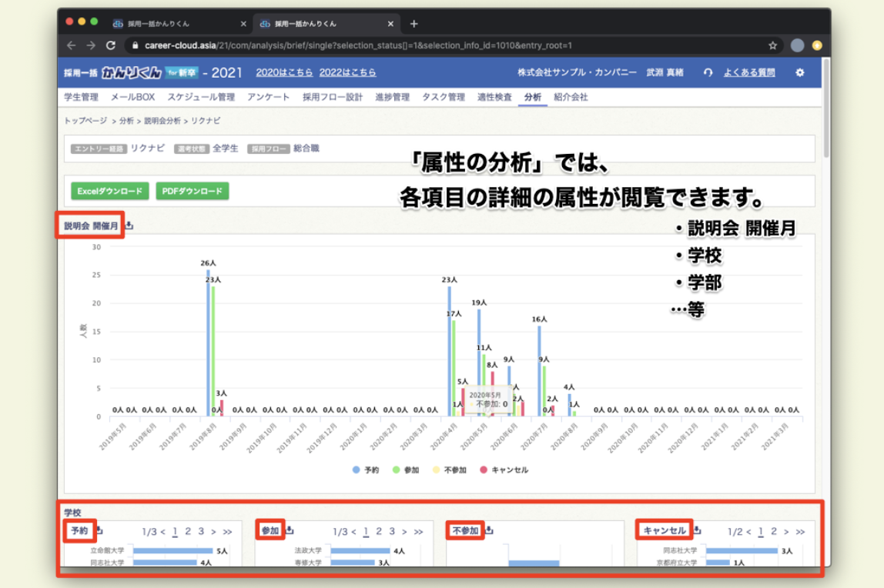
Task: Hide キャンセル series via chart legend
Action: click(x=504, y=469)
